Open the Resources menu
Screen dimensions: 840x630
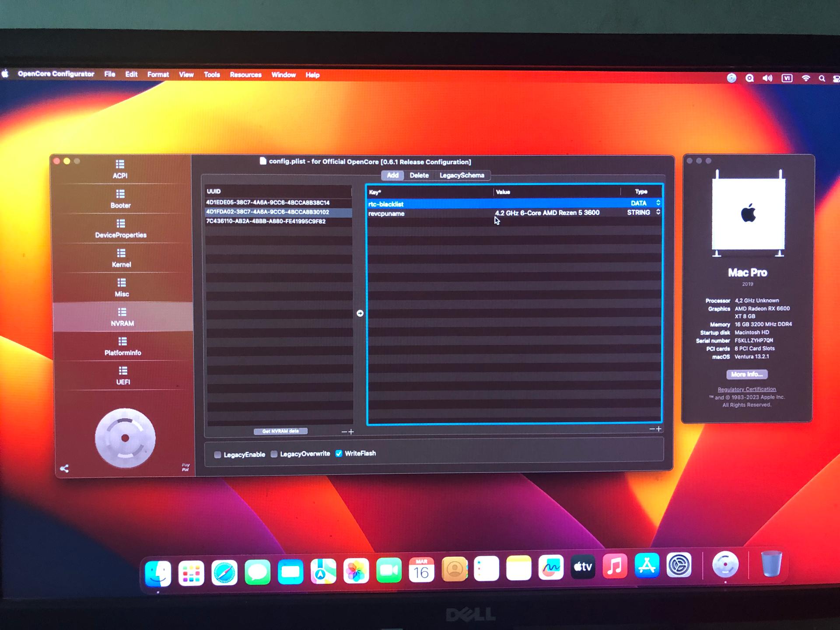[x=245, y=75]
